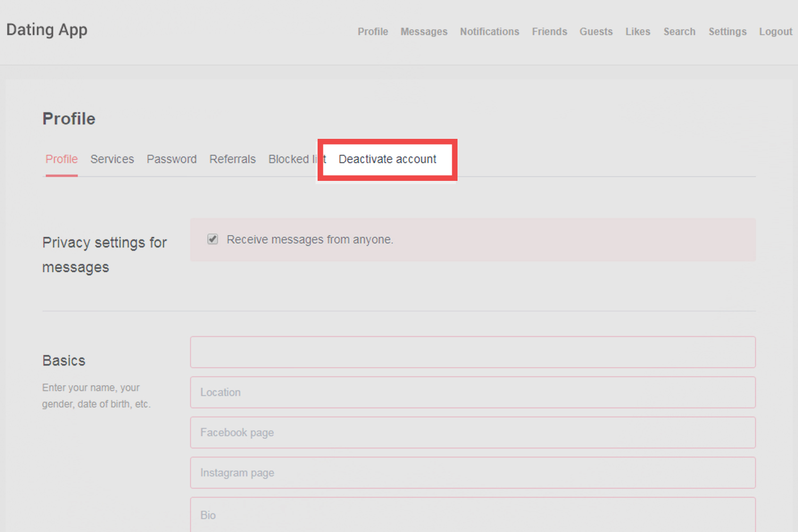Open the Likes page
Image resolution: width=798 pixels, height=532 pixels.
tap(637, 32)
